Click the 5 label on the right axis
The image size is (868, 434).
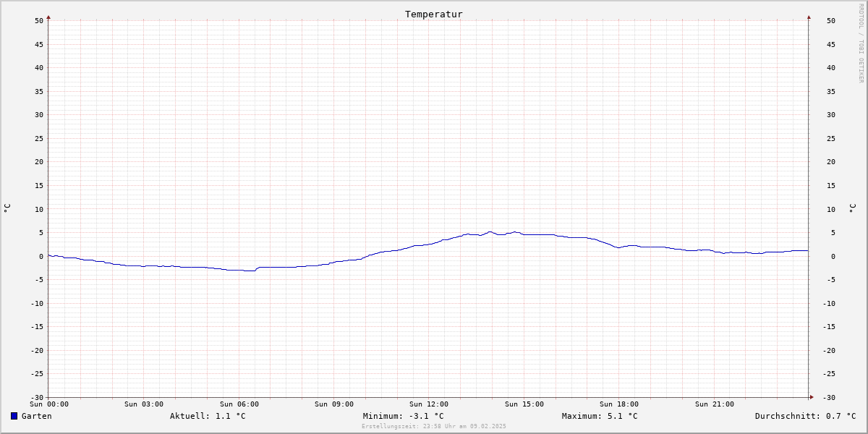pos(833,232)
